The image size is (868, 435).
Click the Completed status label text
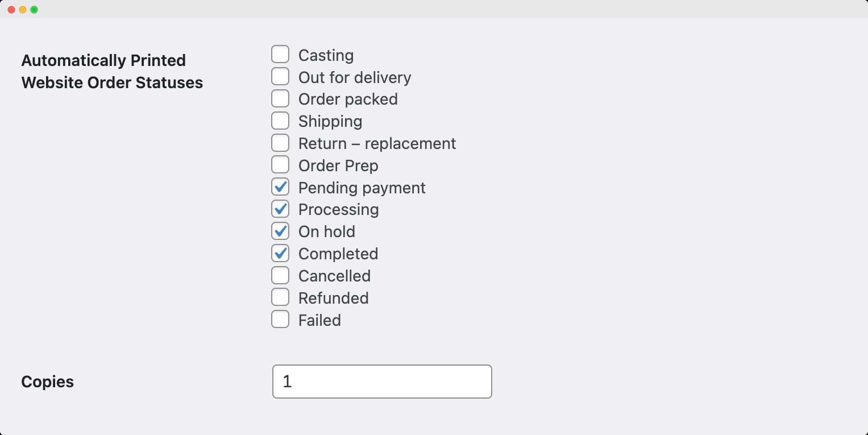coord(338,254)
